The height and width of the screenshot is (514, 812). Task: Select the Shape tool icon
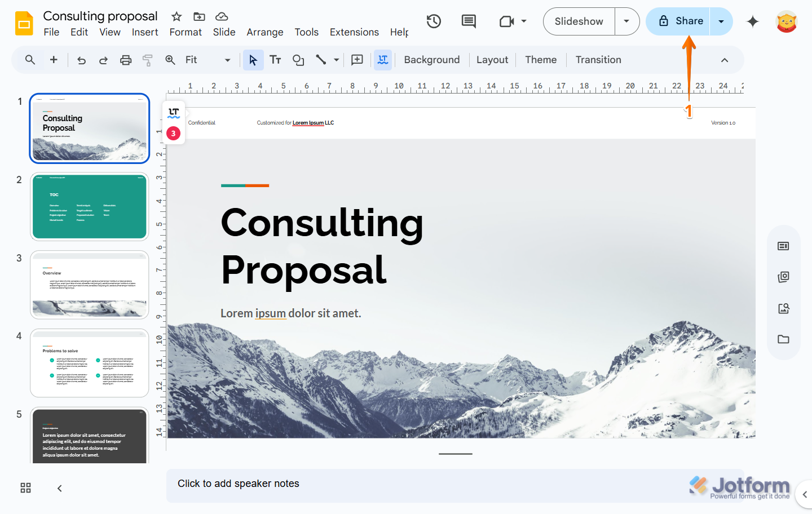coord(298,60)
